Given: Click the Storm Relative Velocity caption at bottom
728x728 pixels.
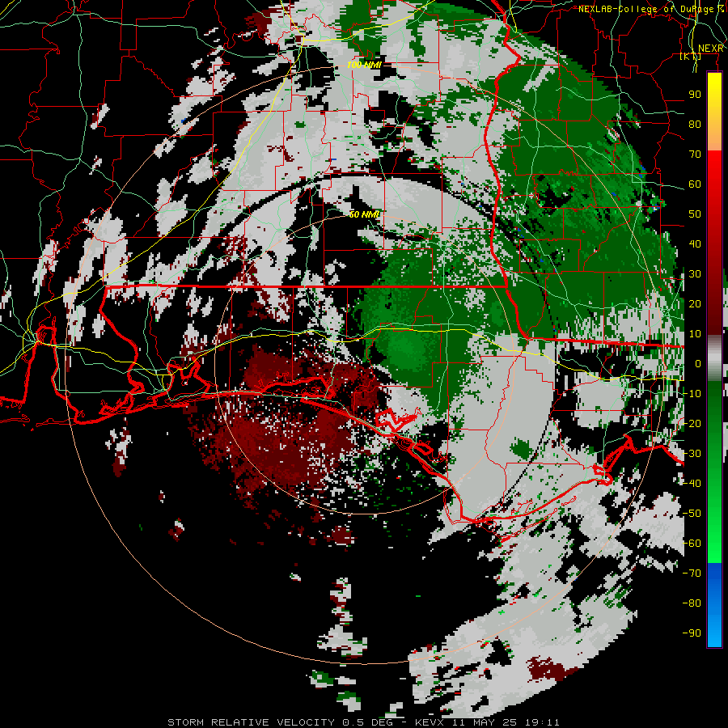Looking at the screenshot, I should (x=363, y=722).
